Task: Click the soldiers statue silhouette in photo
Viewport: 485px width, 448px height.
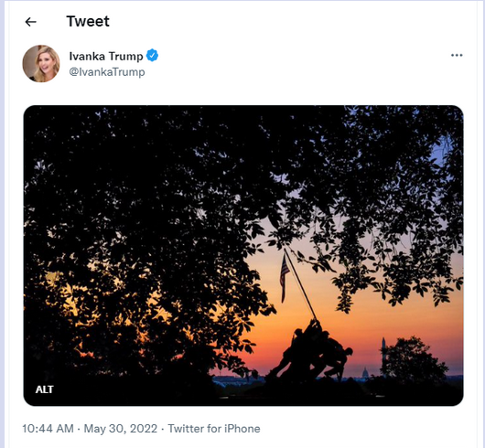Action: coord(309,351)
